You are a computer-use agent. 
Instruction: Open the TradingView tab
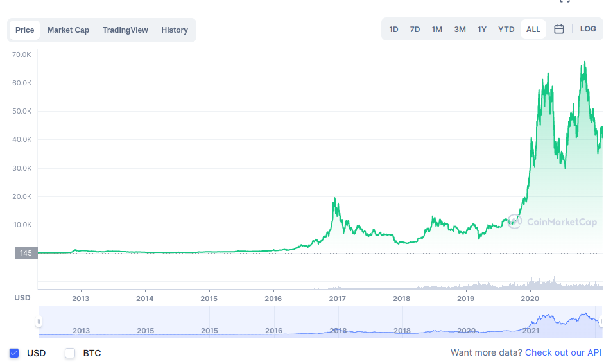point(125,30)
